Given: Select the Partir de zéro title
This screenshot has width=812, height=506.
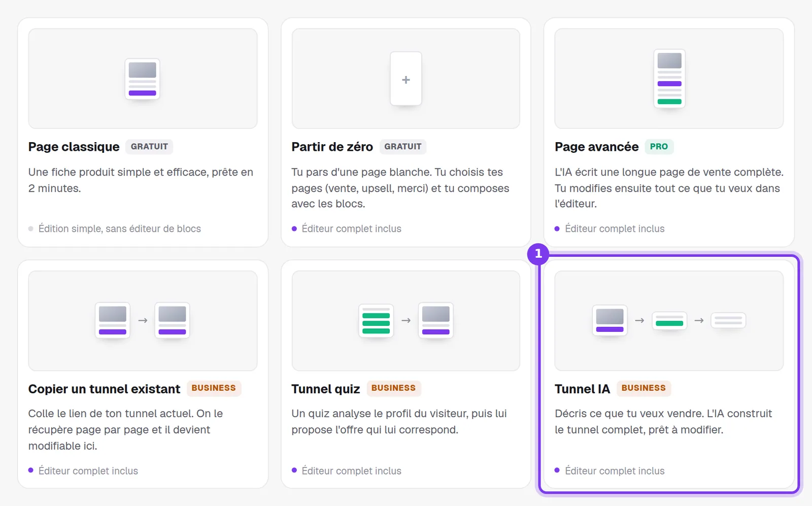Looking at the screenshot, I should pos(332,147).
